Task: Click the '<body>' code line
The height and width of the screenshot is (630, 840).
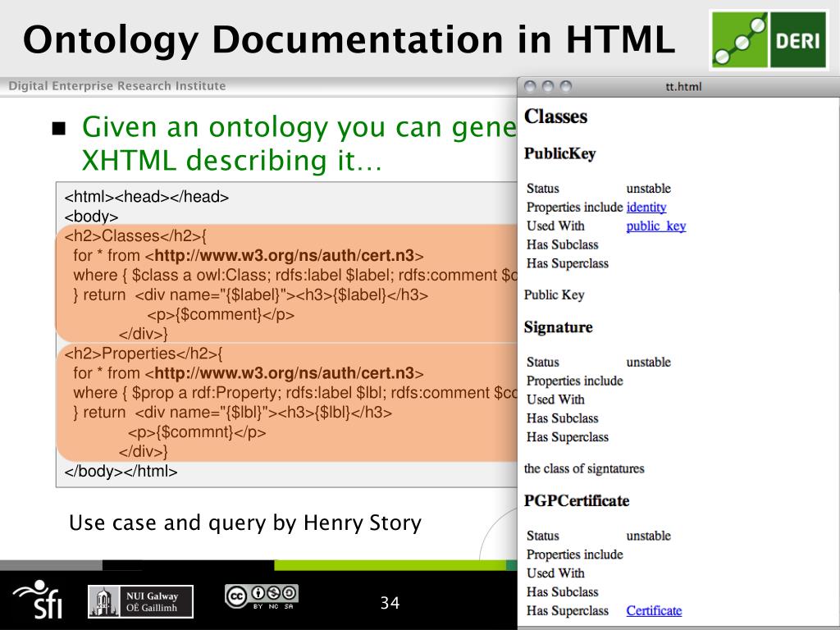Action: pyautogui.click(x=91, y=217)
